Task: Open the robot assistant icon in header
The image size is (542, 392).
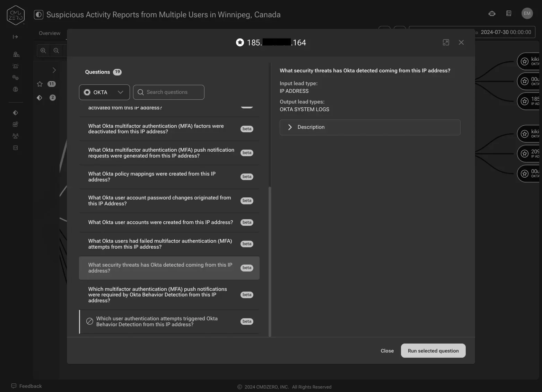Action: [x=492, y=14]
